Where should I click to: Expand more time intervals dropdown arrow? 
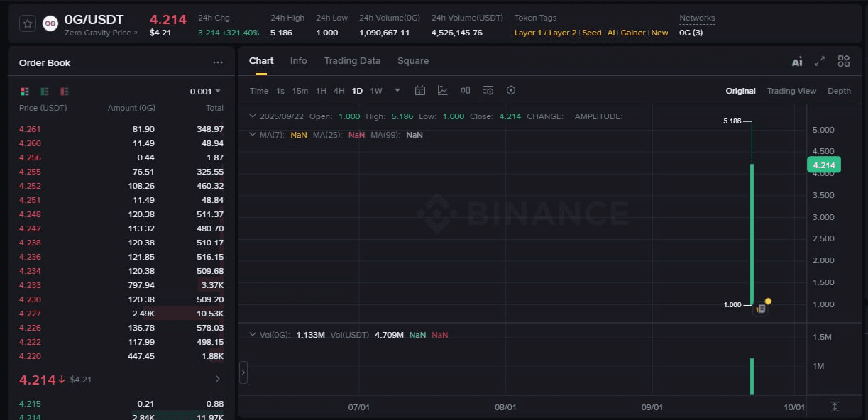[397, 91]
